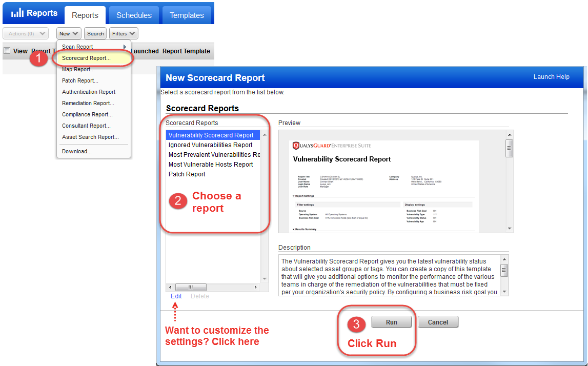Select Ignored Vulnerabilities Report in list

tap(210, 145)
